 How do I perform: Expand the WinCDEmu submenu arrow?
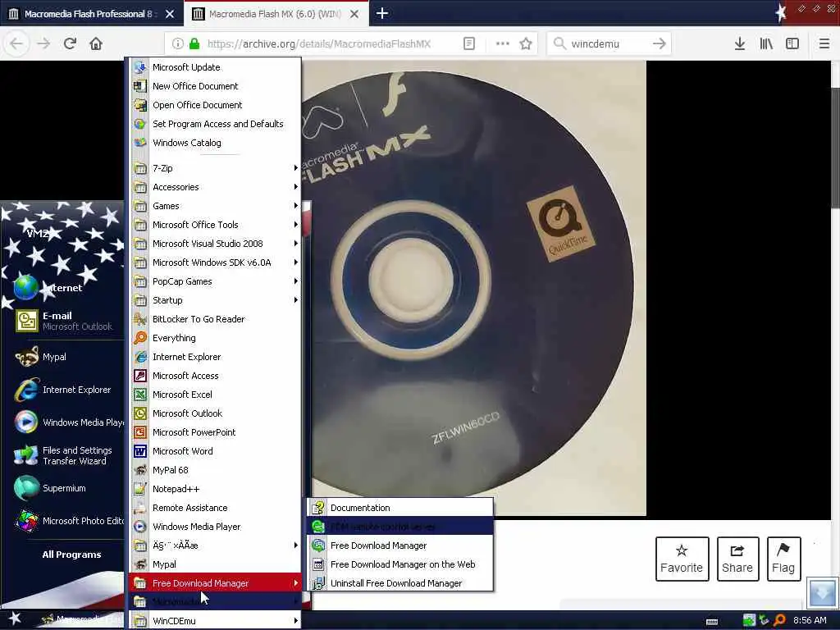(295, 621)
